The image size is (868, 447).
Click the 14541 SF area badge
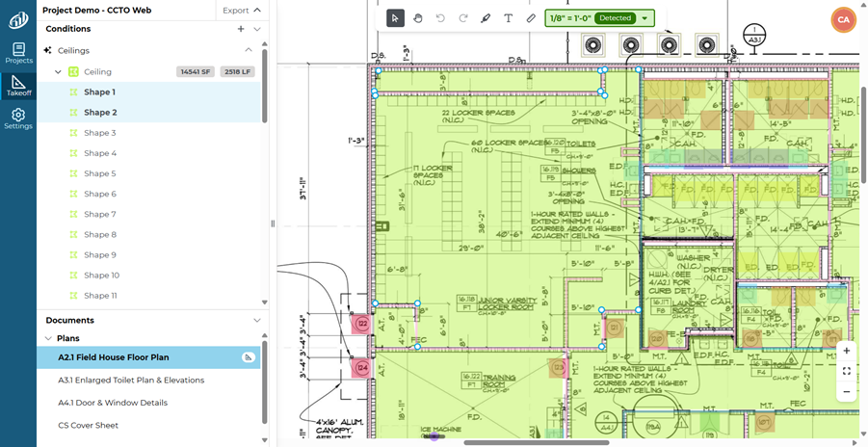196,72
